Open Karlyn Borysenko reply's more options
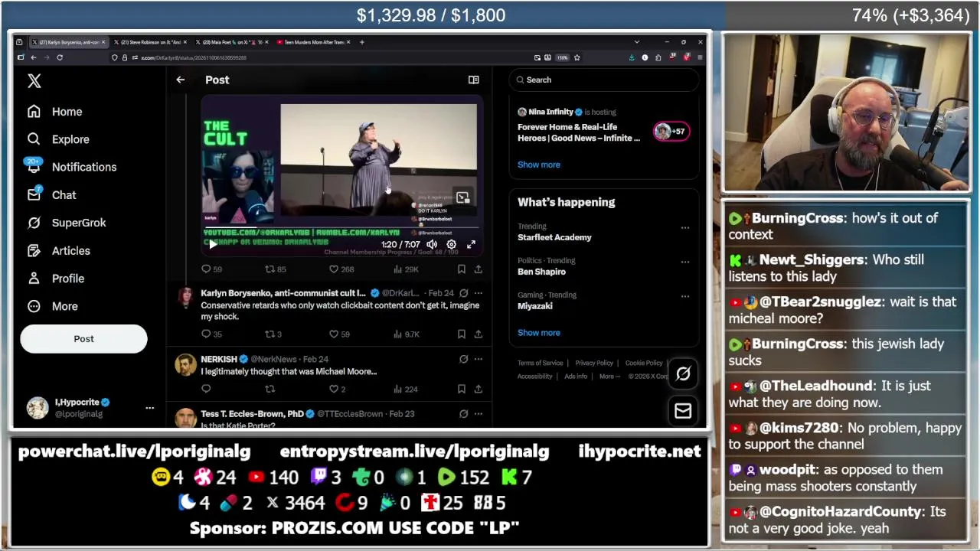This screenshot has width=980, height=551. point(478,293)
